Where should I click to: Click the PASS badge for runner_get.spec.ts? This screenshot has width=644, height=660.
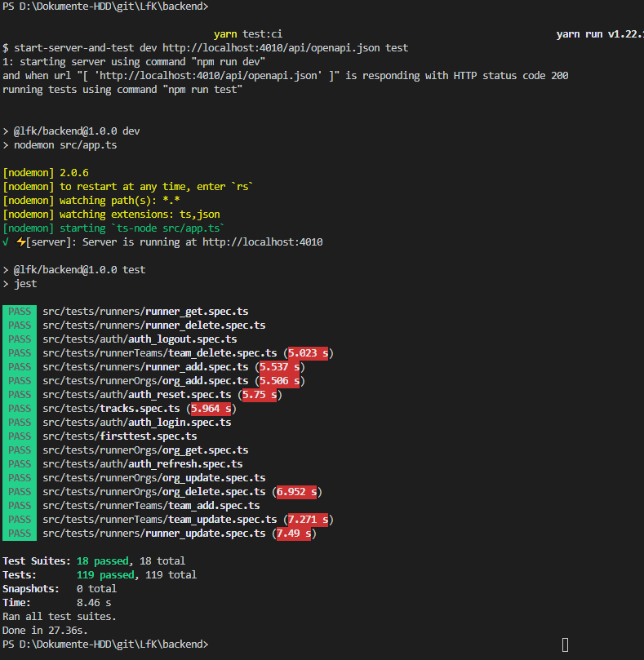20,312
